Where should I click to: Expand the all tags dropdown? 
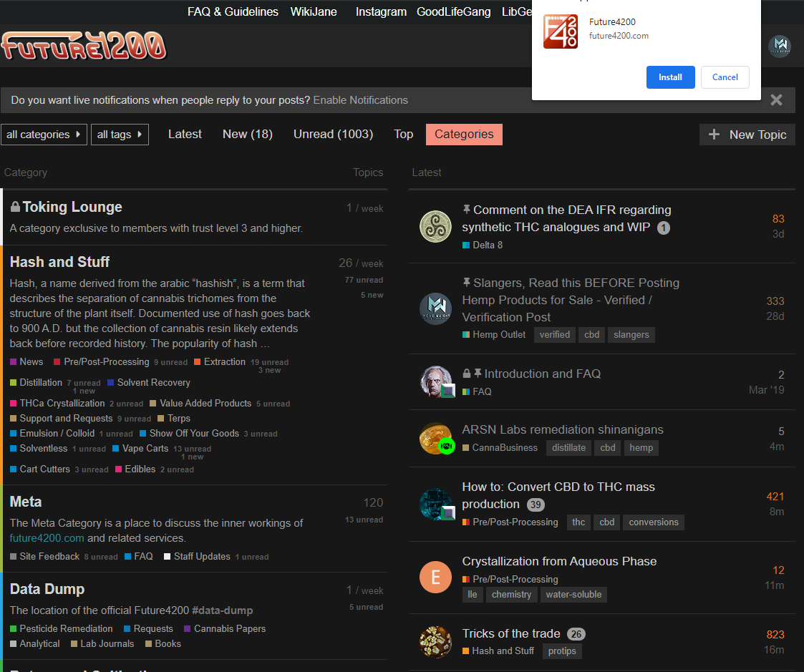point(120,135)
